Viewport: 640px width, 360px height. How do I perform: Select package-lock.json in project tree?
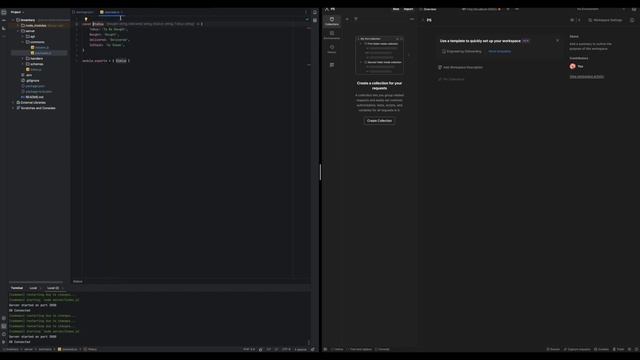(36, 91)
